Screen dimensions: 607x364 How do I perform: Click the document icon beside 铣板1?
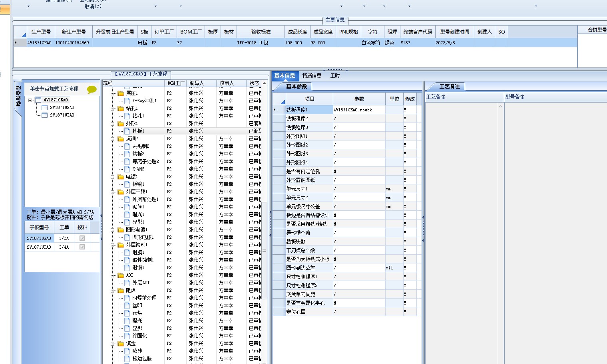click(127, 131)
